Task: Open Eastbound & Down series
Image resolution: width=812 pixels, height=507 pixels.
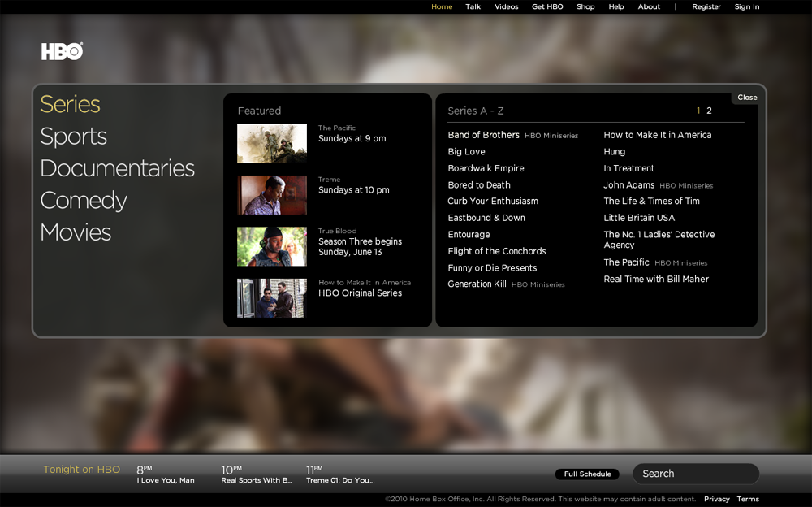Action: 486,218
